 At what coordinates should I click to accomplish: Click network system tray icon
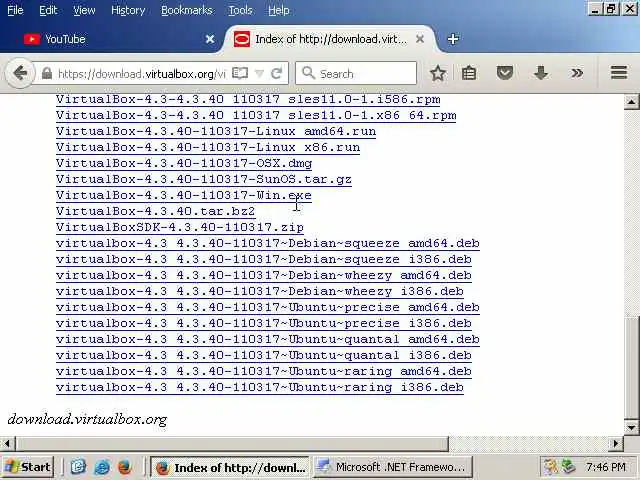568,467
